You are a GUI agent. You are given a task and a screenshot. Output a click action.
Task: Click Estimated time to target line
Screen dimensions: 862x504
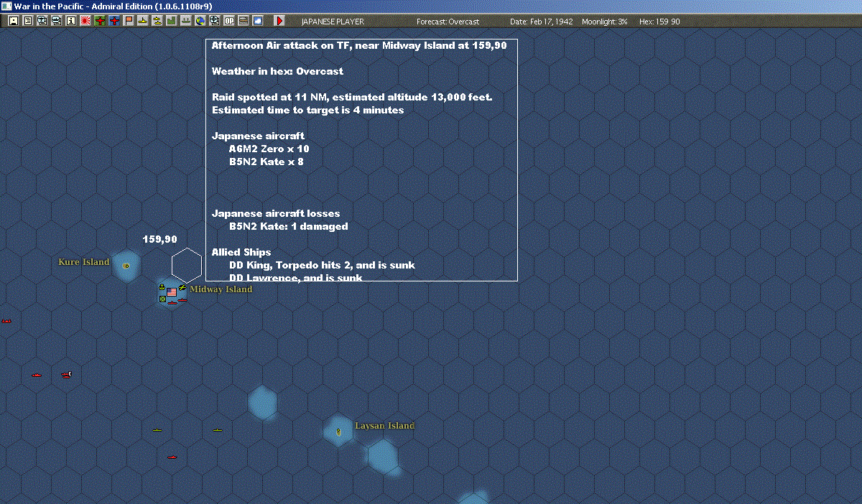[x=307, y=110]
